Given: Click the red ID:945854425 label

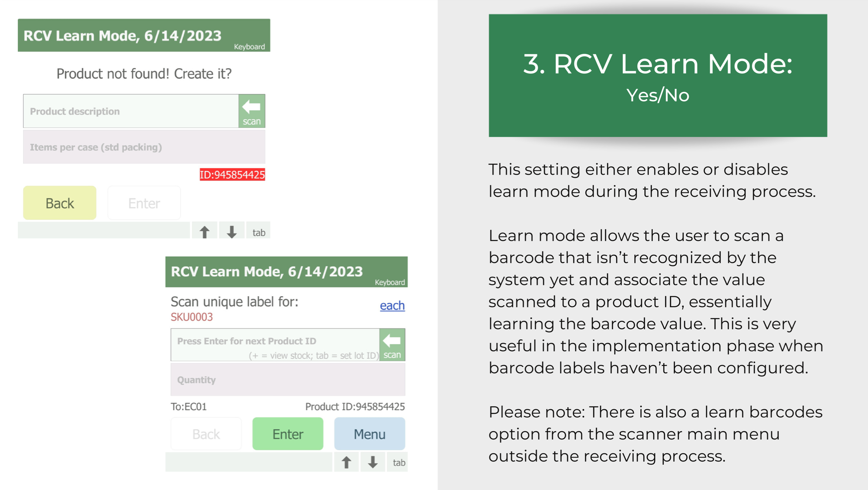Looking at the screenshot, I should [232, 175].
